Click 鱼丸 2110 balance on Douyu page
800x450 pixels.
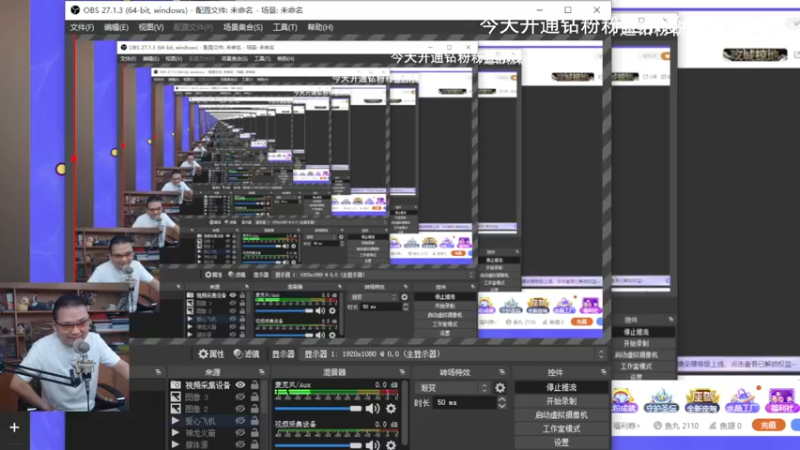(677, 426)
